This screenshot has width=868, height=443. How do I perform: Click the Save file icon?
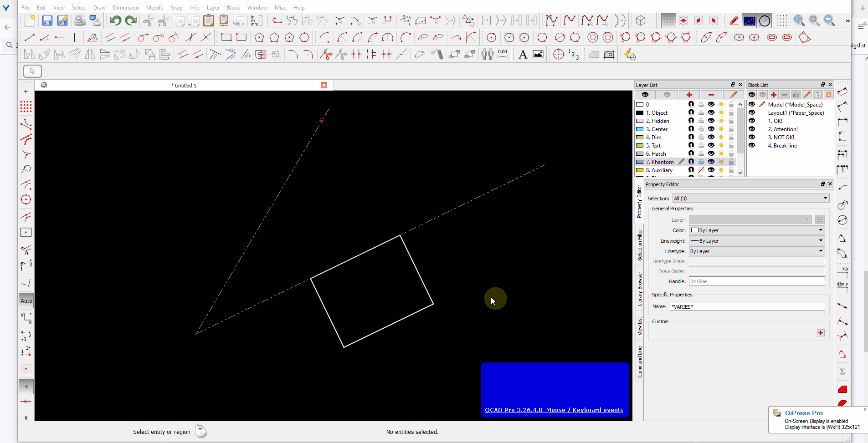47,20
